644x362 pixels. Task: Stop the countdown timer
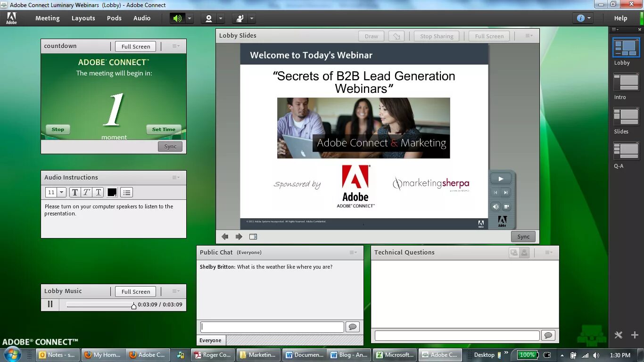(58, 129)
